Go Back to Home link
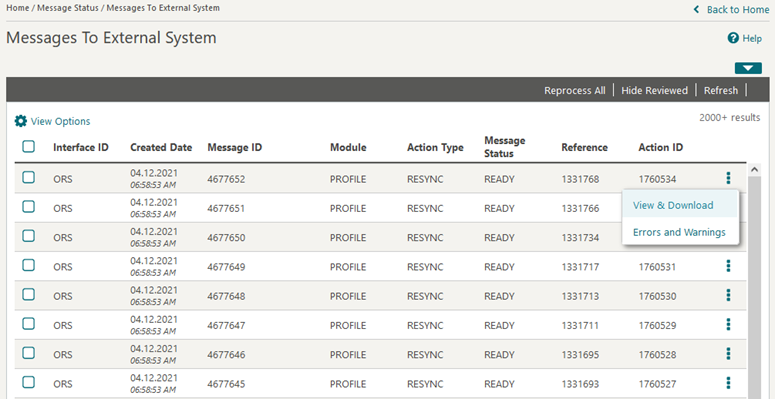This screenshot has width=775, height=399. point(738,9)
